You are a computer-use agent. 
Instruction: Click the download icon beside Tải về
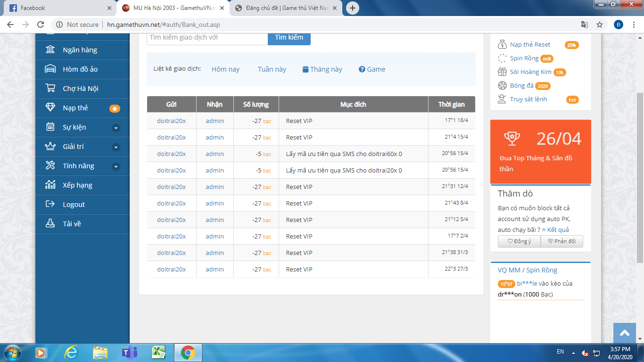pos(50,224)
